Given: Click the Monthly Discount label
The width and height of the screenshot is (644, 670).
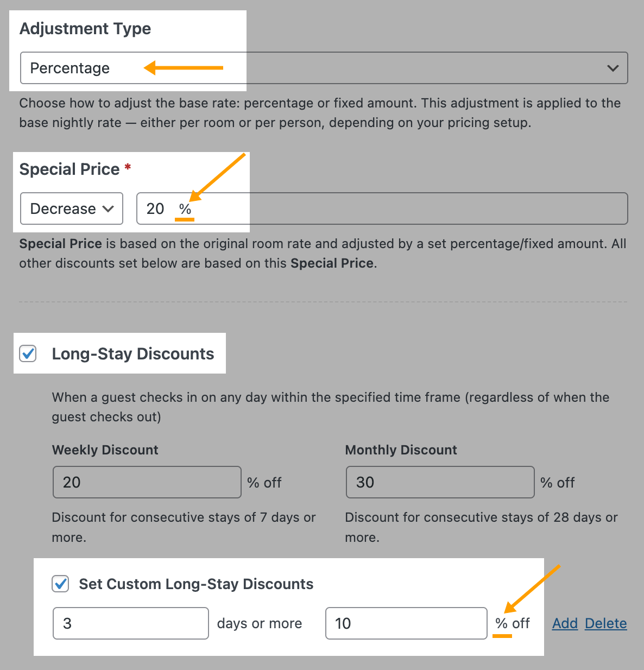Looking at the screenshot, I should coord(401,450).
